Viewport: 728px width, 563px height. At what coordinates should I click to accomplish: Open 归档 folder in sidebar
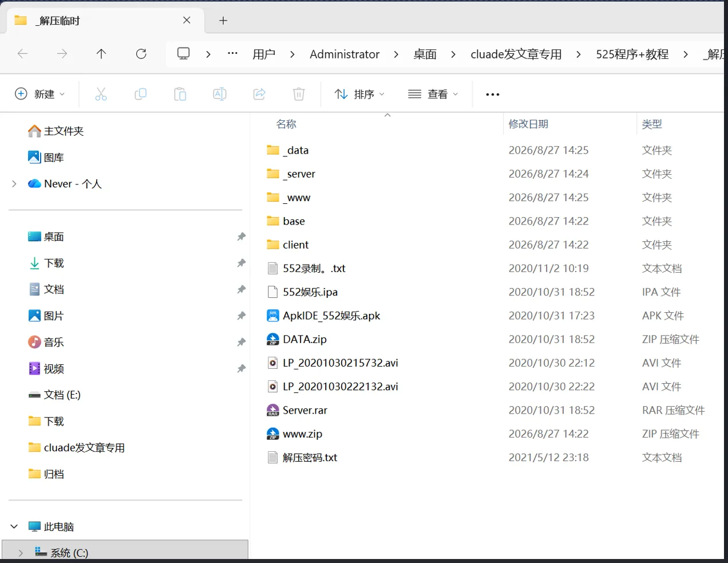tap(46, 474)
